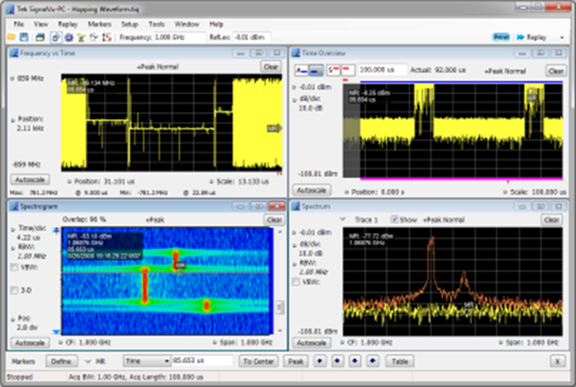Image resolution: width=576 pixels, height=387 pixels.
Task: Click the 100.000 us field in Time Overview
Action: [x=382, y=70]
